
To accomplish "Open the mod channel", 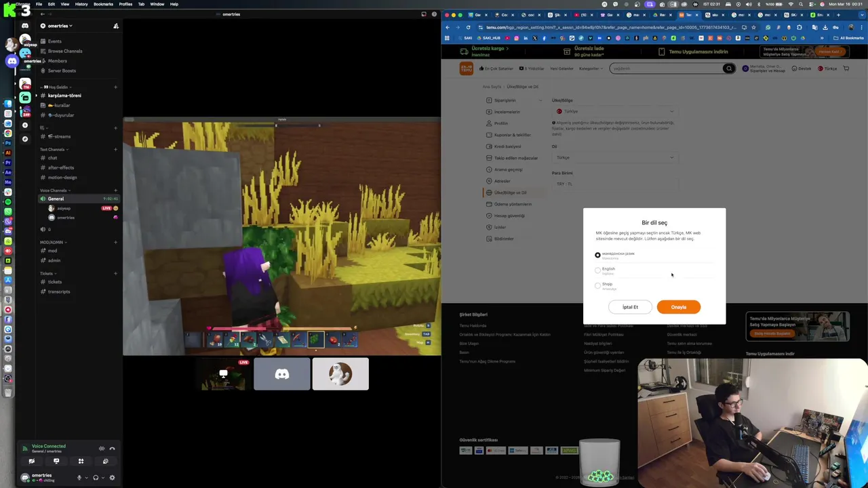I will pos(52,251).
